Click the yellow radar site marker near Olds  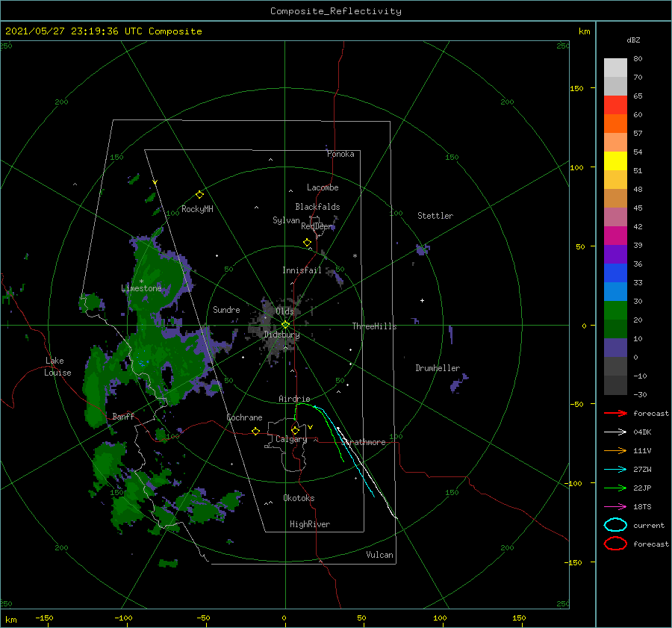pyautogui.click(x=285, y=325)
